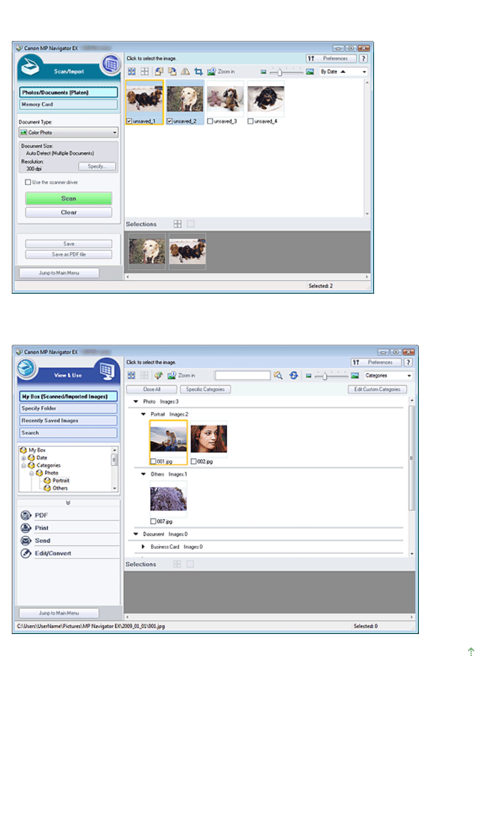Collapse the Document Images:0 category
This screenshot has width=504, height=824.
point(136,534)
